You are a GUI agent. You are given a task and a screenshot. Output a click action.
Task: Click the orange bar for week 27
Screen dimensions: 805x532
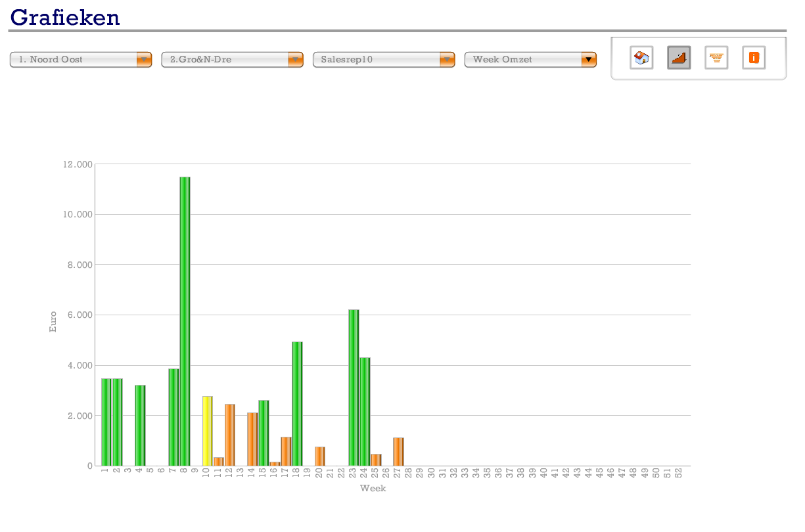398,452
